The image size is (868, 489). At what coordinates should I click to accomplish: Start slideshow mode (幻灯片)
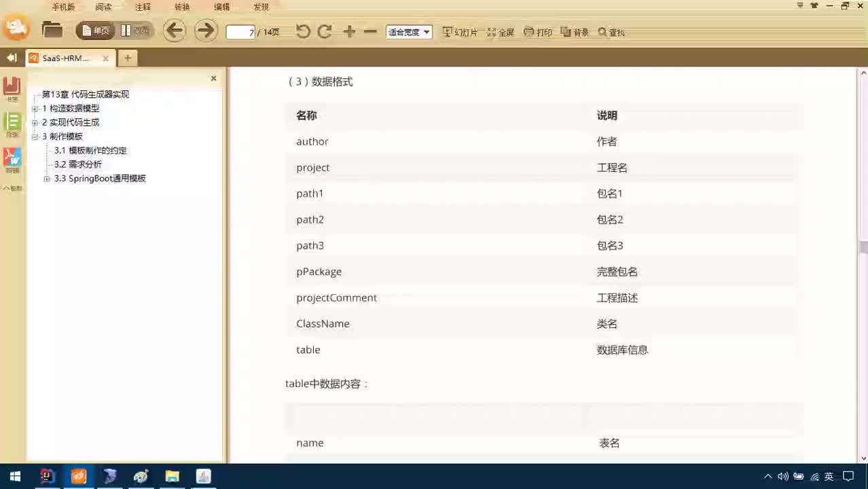[460, 32]
